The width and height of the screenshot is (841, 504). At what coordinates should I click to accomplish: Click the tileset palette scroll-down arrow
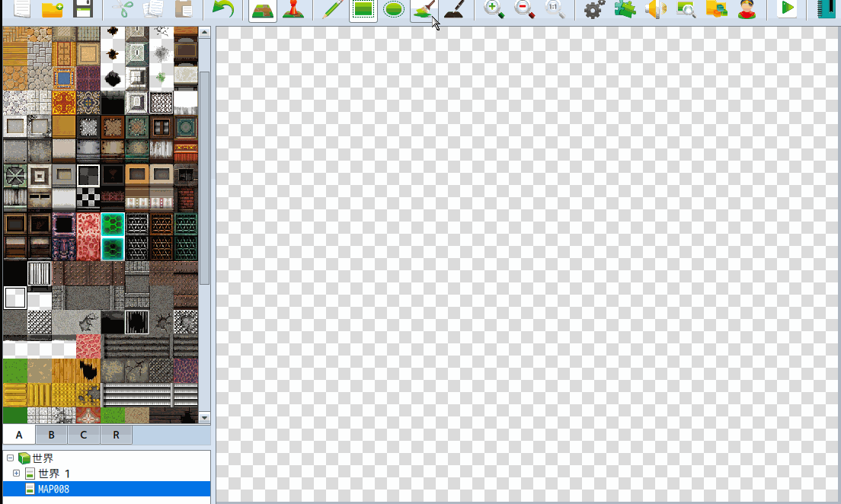[204, 418]
